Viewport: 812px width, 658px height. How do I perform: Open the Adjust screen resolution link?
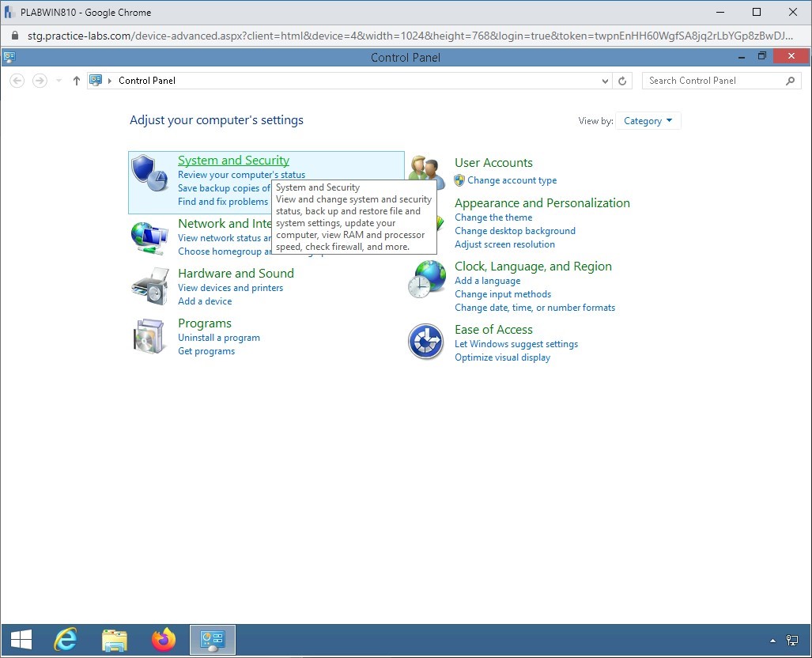(504, 244)
